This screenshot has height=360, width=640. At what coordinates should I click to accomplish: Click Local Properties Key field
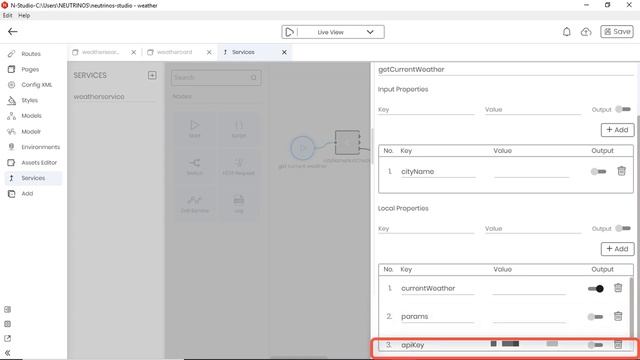[x=426, y=229]
